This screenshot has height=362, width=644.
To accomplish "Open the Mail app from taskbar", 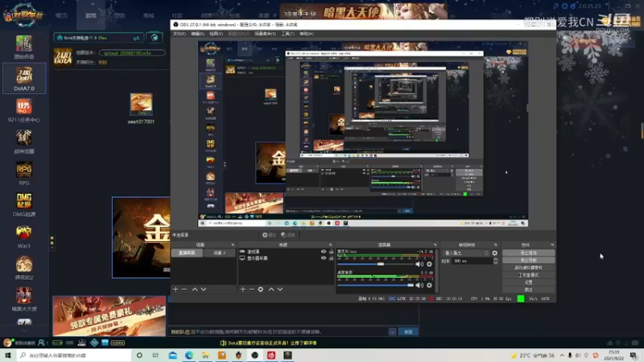I will point(173,356).
